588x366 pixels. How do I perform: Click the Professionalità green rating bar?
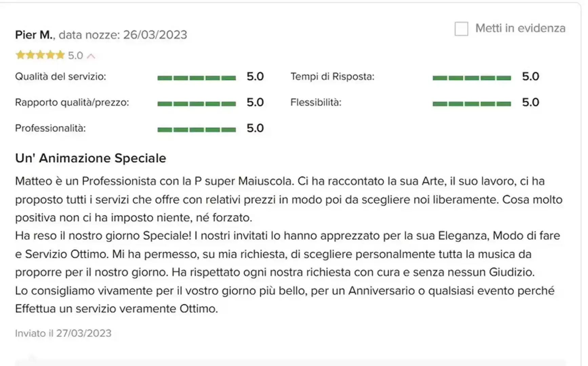pos(197,129)
